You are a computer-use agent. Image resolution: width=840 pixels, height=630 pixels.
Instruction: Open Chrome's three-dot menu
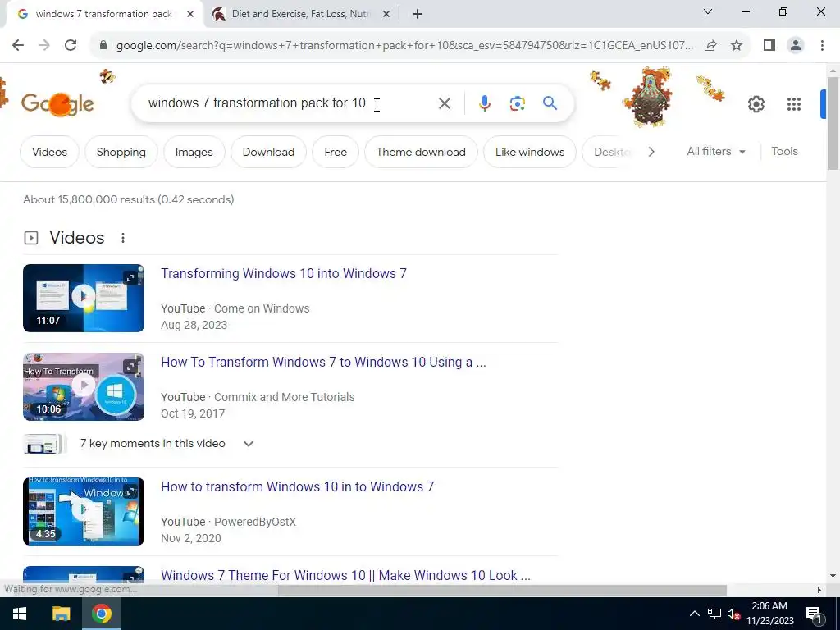click(822, 46)
